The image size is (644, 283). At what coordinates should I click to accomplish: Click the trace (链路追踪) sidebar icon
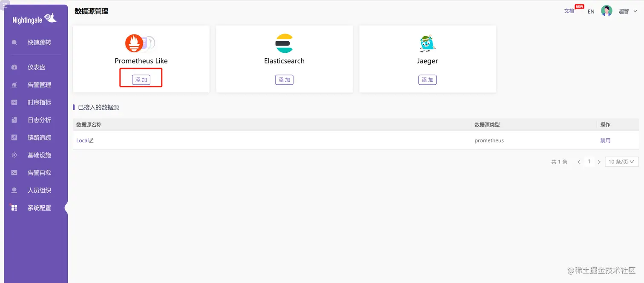14,137
